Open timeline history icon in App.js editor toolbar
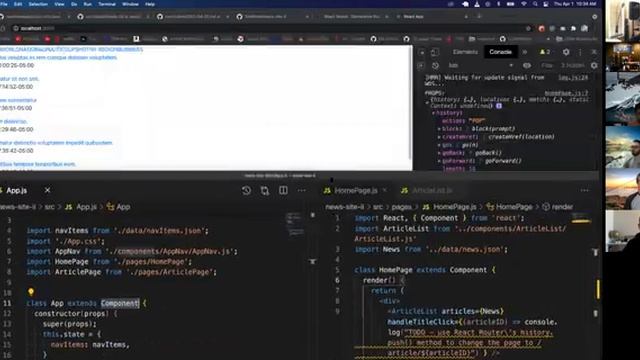This screenshot has width=640, height=360. tap(246, 191)
